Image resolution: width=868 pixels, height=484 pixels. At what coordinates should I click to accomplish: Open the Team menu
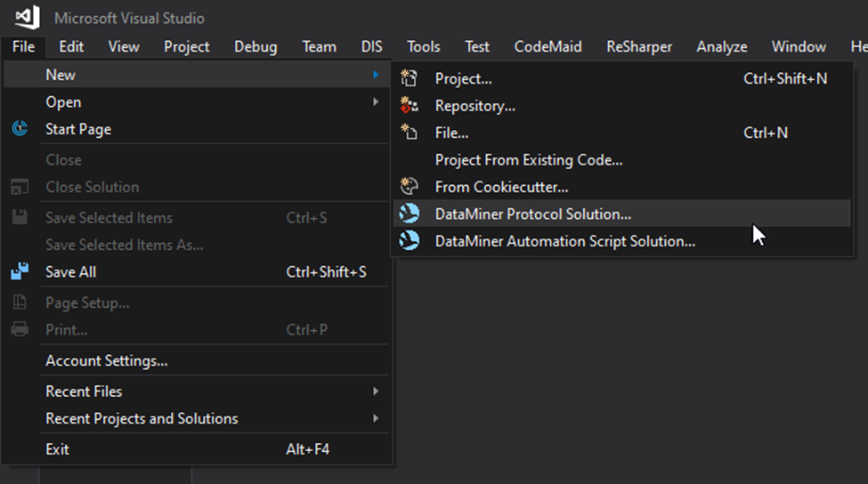pos(319,46)
